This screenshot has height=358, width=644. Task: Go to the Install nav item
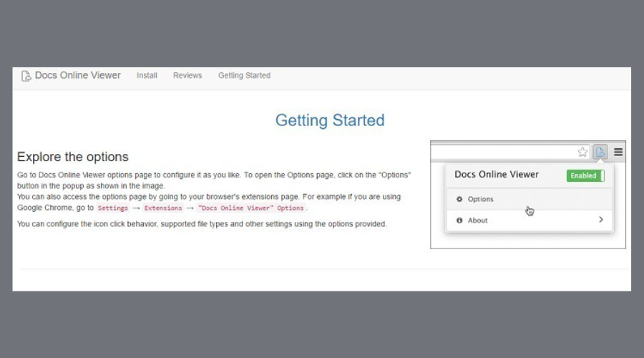(x=147, y=76)
